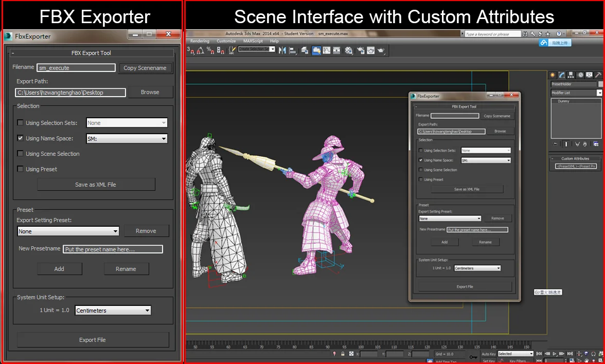This screenshot has height=364, width=605.
Task: Click the Align tool icon
Action: [292, 50]
